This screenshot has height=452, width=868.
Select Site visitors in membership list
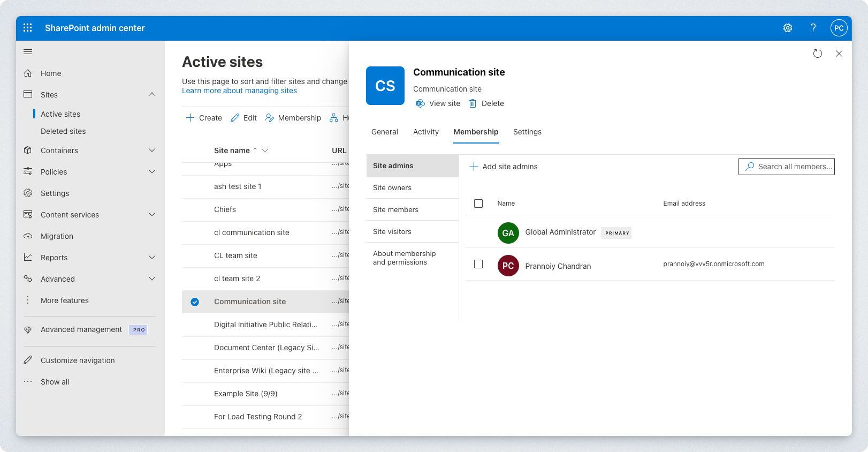click(413, 231)
